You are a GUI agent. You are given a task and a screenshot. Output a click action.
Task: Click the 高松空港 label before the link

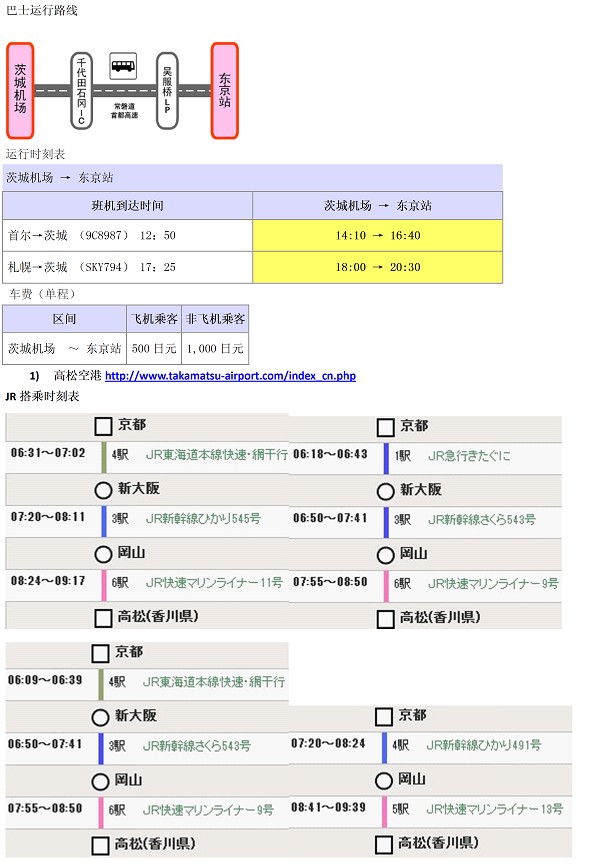[78, 376]
